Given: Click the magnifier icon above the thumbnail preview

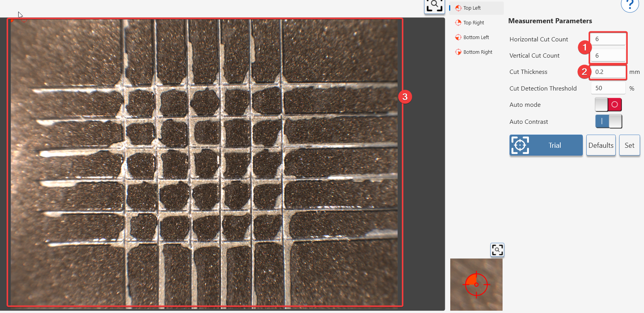Looking at the screenshot, I should tap(497, 250).
